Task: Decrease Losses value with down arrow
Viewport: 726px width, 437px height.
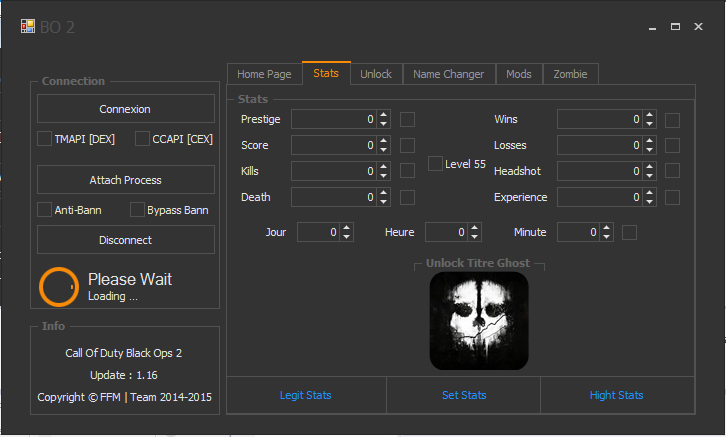Action: click(x=650, y=150)
